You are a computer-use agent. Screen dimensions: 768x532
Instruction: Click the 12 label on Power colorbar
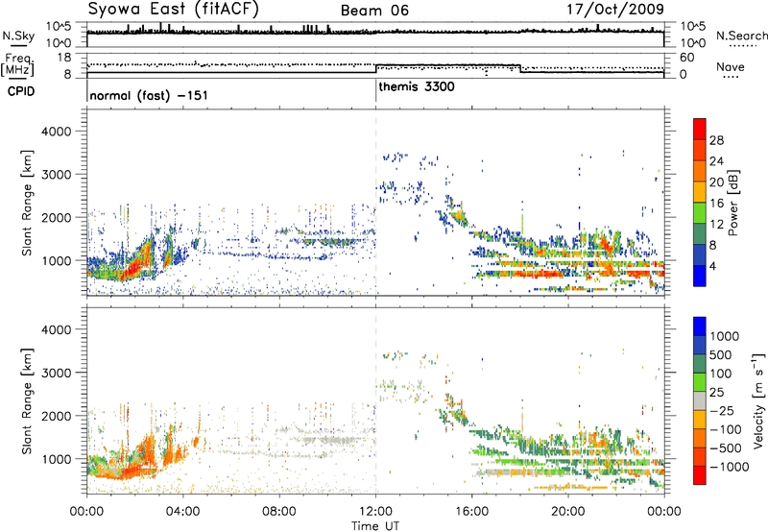[x=716, y=225]
